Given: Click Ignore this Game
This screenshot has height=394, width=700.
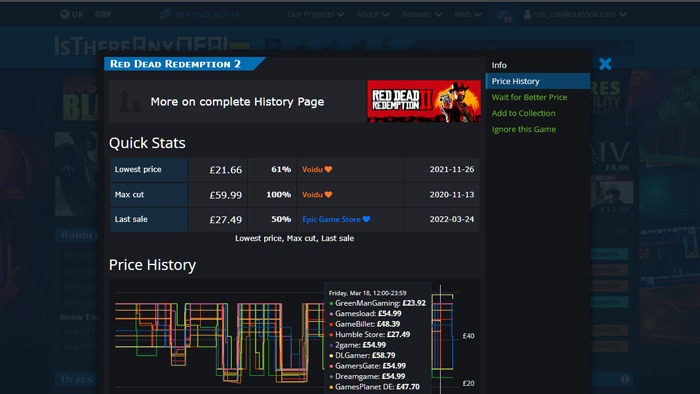Looking at the screenshot, I should pyautogui.click(x=524, y=129).
